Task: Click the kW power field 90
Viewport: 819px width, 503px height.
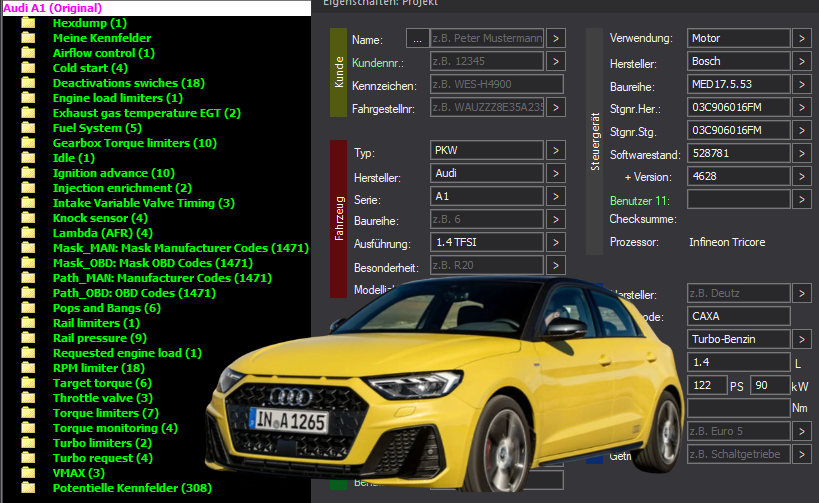Action: [x=770, y=385]
